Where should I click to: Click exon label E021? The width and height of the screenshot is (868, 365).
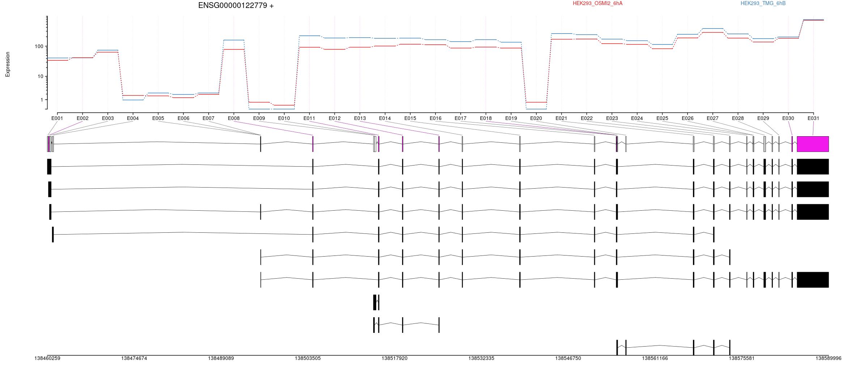pos(561,118)
